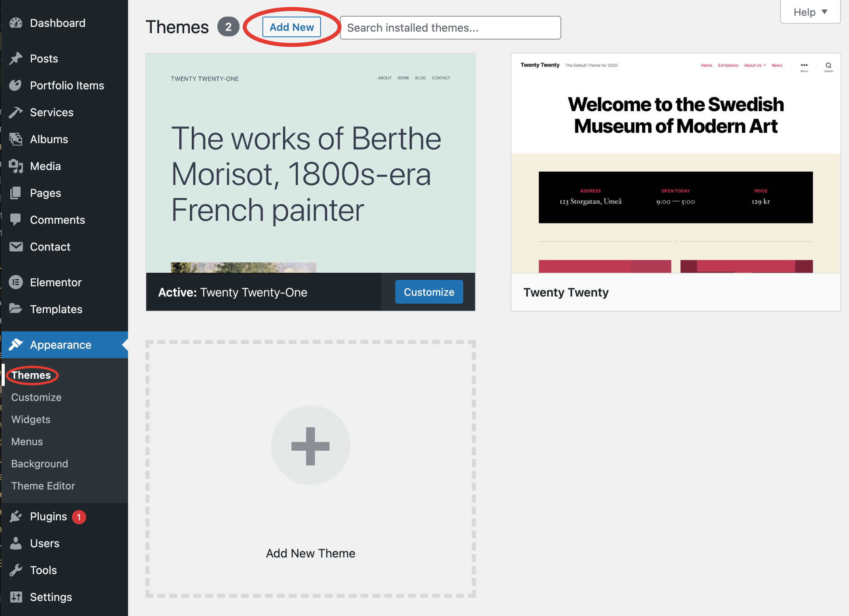Click the Plugins plug icon
The image size is (849, 616).
point(16,516)
